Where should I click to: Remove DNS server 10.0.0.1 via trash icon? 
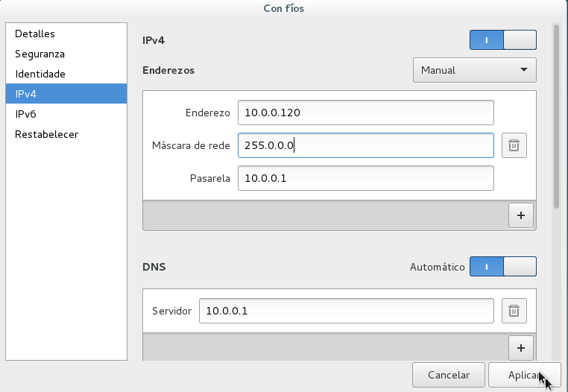(x=514, y=311)
